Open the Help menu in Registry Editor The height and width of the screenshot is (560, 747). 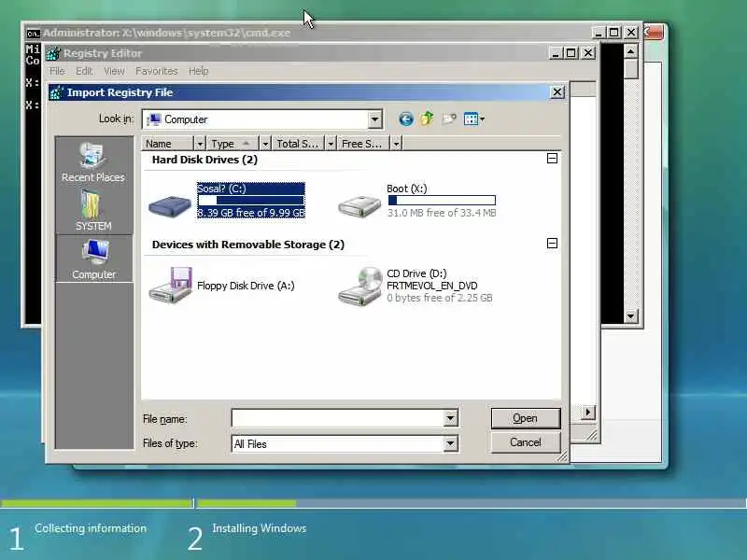click(198, 71)
